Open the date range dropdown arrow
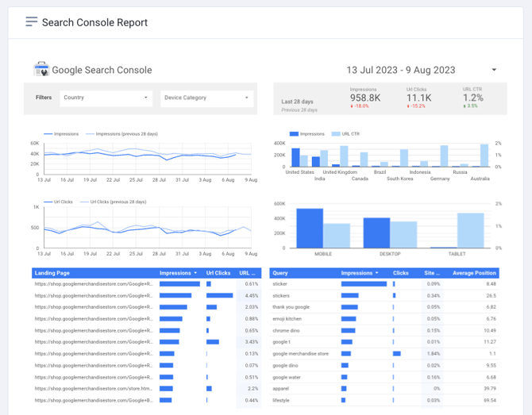 [x=494, y=70]
